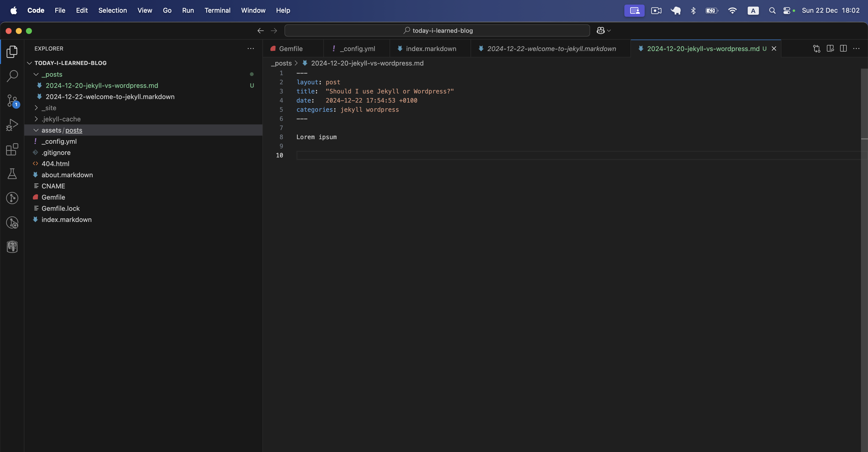Click the _posts breadcrumb in editor
The image size is (868, 452).
(x=281, y=63)
